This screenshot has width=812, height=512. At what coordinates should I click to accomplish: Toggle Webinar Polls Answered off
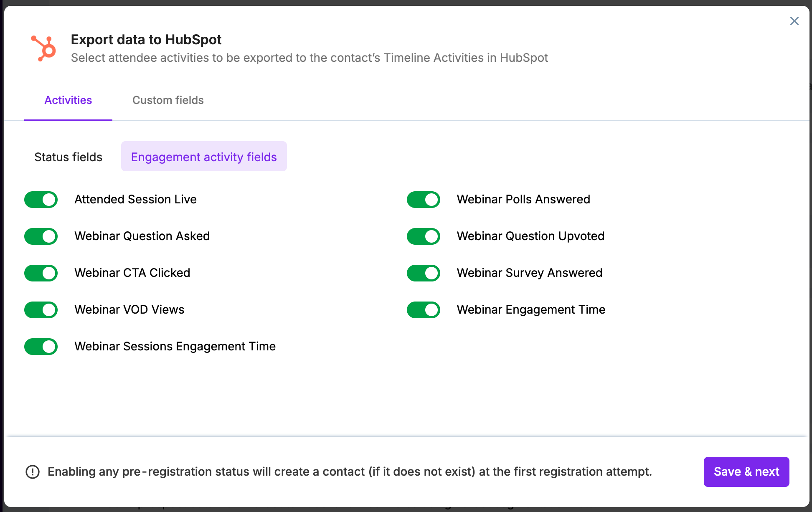423,200
